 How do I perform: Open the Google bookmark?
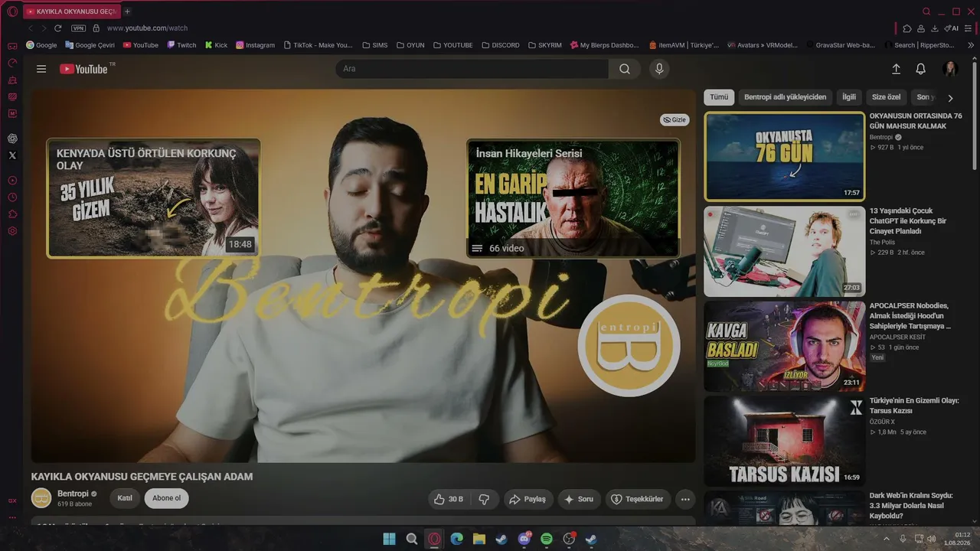click(x=41, y=45)
